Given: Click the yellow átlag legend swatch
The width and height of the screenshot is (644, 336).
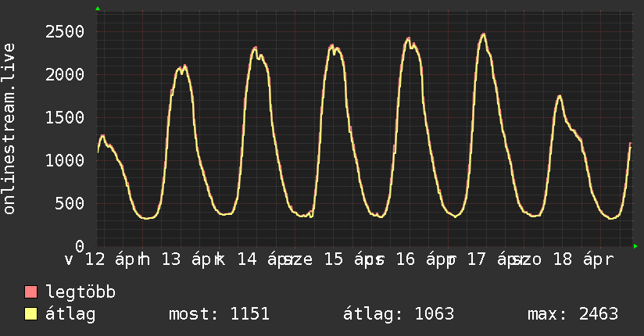Looking at the screenshot, I should (31, 315).
